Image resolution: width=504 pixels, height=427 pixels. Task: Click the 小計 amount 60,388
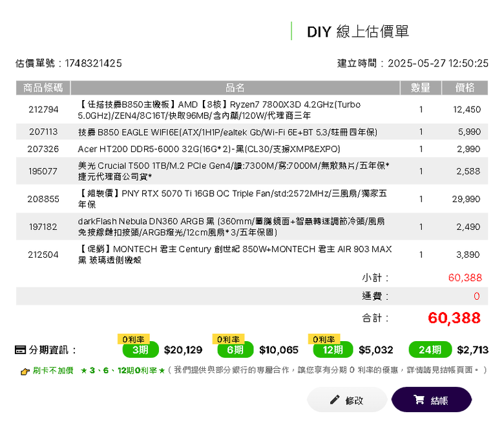click(465, 278)
